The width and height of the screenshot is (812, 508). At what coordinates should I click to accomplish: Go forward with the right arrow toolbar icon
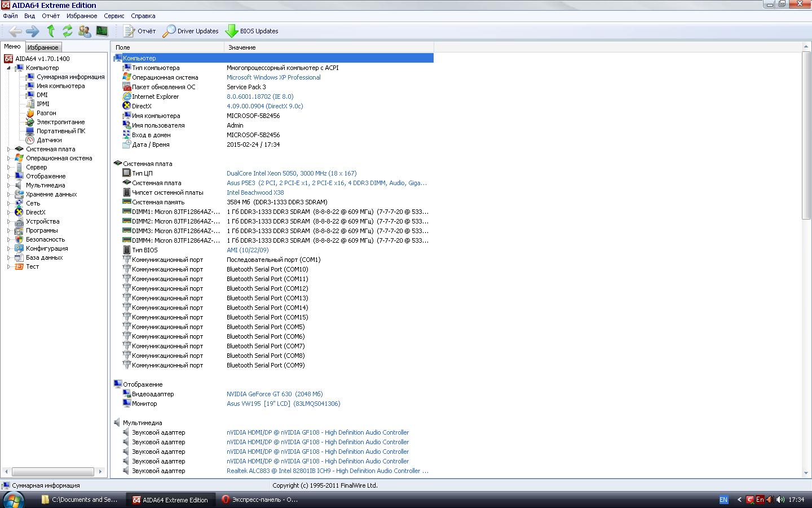(33, 31)
